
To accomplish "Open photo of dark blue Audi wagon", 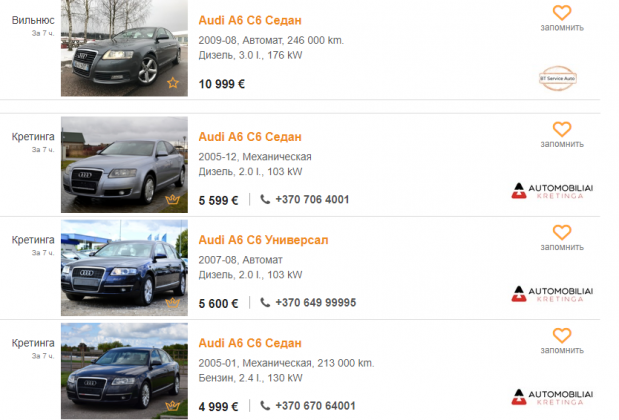I will pyautogui.click(x=124, y=268).
